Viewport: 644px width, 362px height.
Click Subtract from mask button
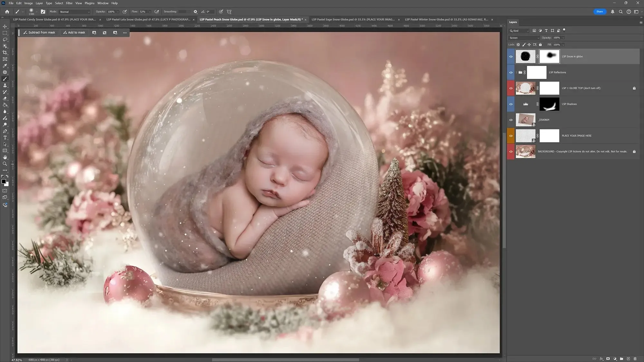[x=39, y=32]
